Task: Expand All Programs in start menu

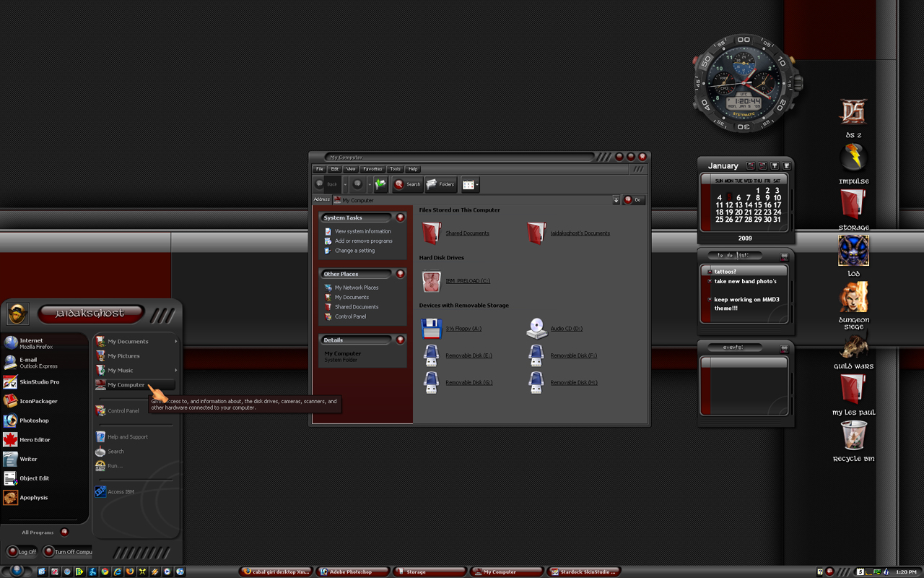Action: [x=45, y=532]
